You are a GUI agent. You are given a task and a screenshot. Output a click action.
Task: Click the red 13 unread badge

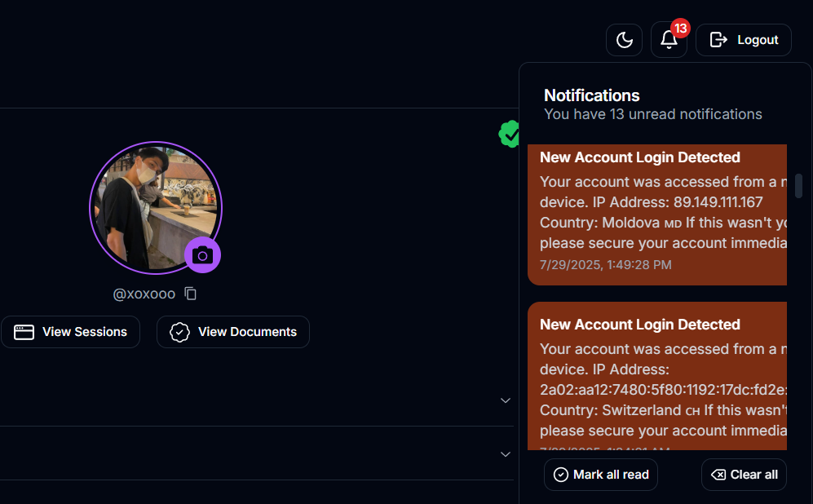click(680, 29)
